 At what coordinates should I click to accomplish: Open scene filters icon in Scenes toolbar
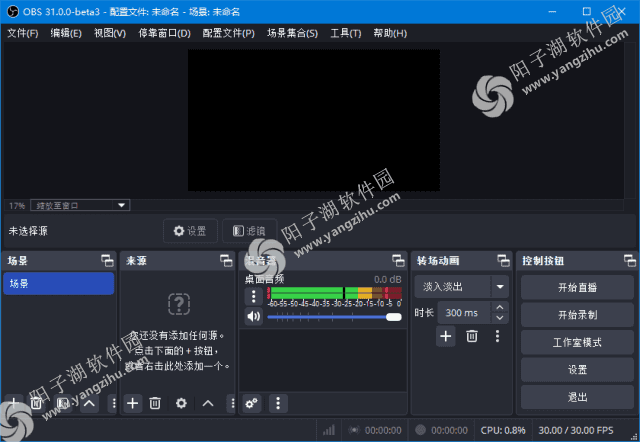[x=62, y=403]
